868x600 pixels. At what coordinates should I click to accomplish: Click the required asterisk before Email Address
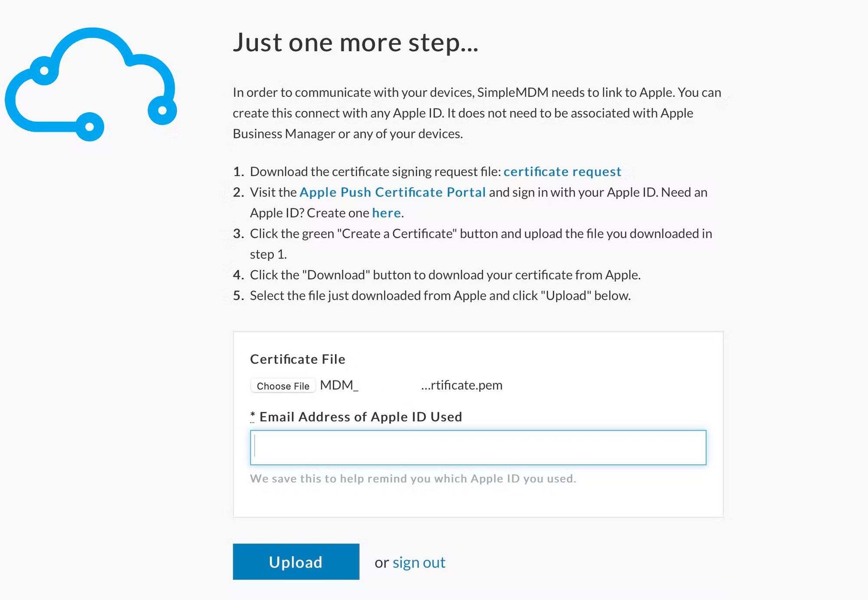coord(253,416)
